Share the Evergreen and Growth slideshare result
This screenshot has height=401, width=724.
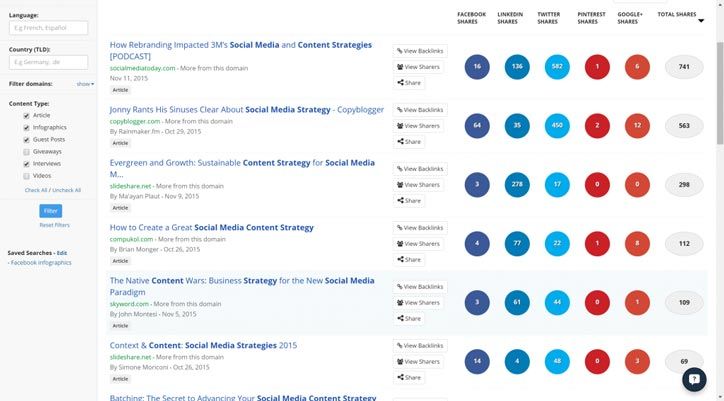[409, 200]
